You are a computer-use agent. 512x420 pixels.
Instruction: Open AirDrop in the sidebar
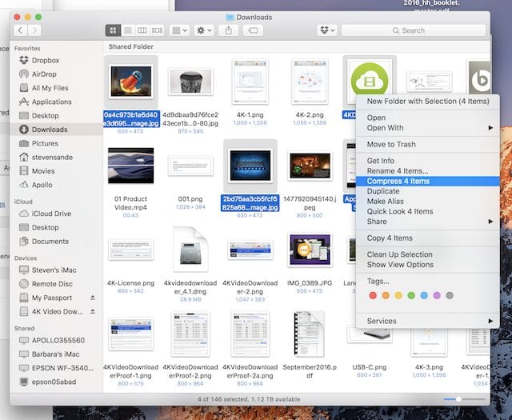(x=44, y=74)
